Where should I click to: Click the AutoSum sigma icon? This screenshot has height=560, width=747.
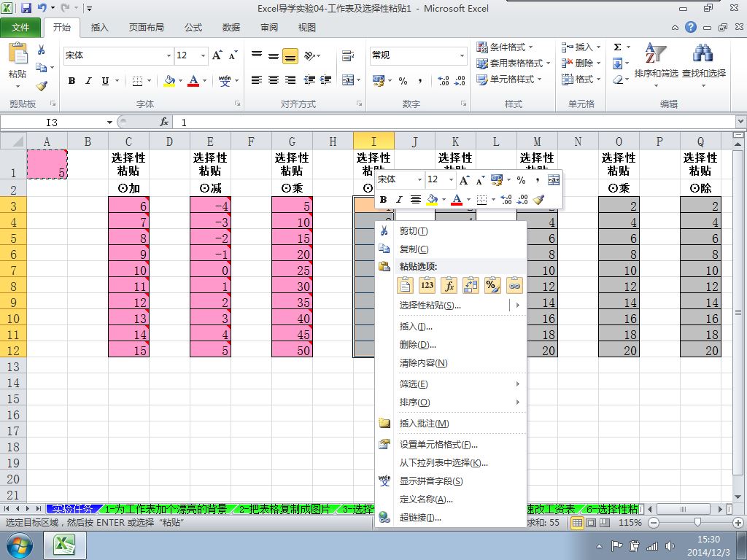point(617,47)
